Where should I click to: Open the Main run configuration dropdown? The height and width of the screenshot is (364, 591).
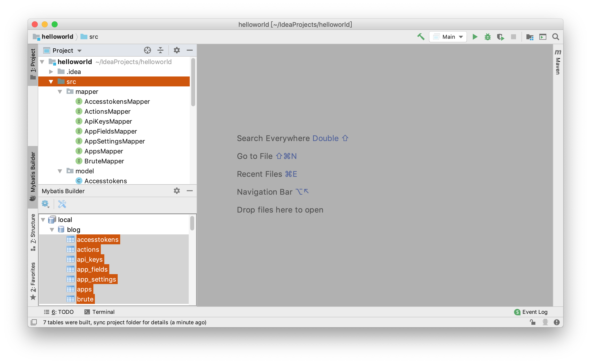(448, 37)
